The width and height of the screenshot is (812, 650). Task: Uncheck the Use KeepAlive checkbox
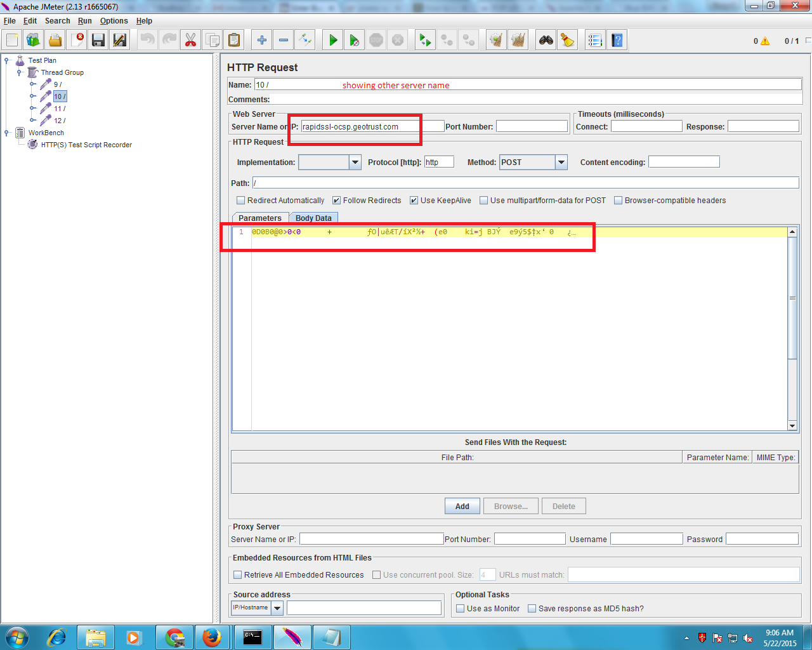click(414, 201)
